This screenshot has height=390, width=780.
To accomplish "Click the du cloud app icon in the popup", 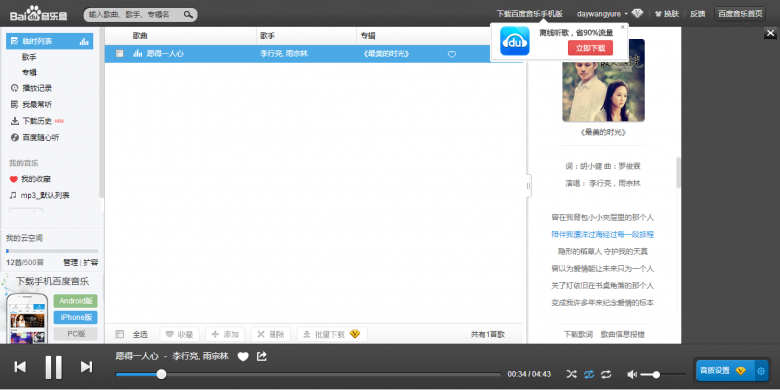I will tap(514, 41).
